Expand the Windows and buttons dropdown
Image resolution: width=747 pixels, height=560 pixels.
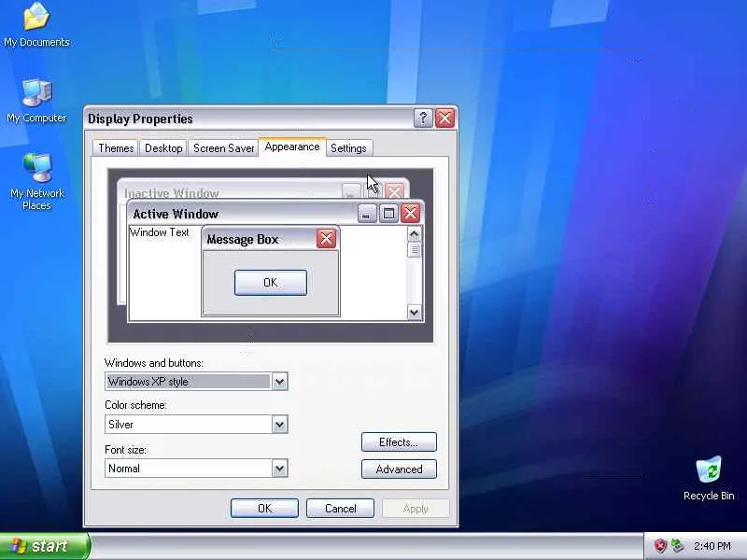[x=279, y=382]
